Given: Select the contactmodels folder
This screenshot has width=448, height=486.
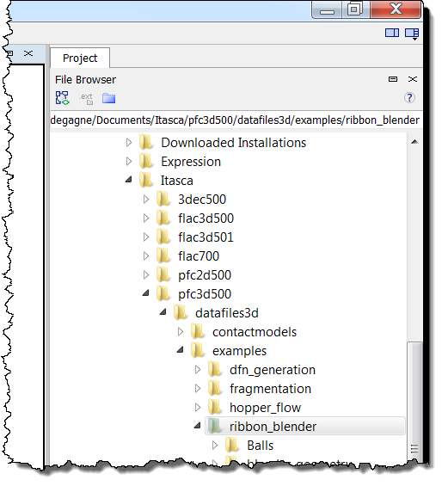Looking at the screenshot, I should point(255,332).
